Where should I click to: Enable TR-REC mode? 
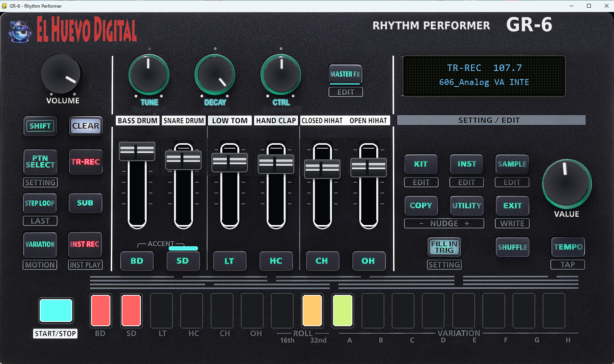(x=86, y=162)
